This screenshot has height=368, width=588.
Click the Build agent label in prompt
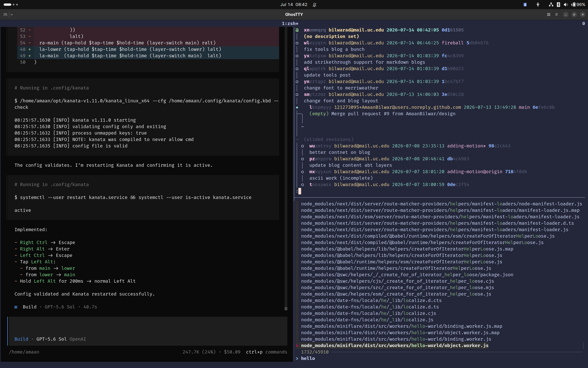tap(21, 339)
